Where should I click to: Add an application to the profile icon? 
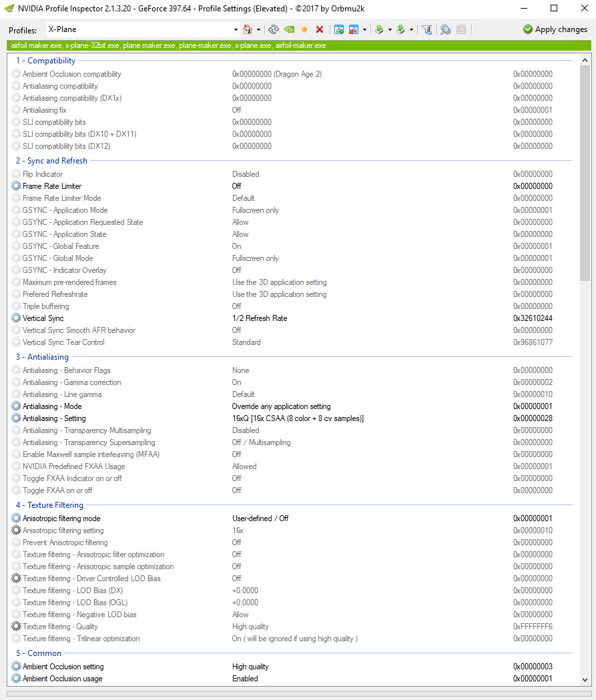tap(339, 29)
